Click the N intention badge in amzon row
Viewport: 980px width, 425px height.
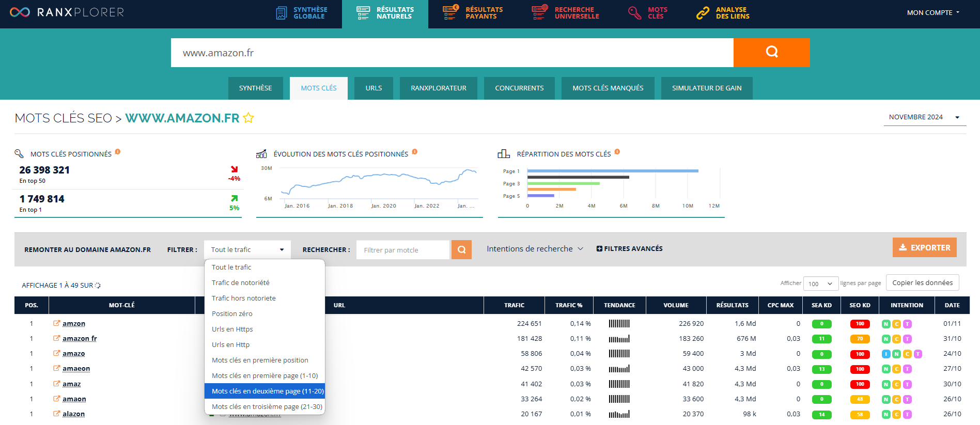click(x=886, y=324)
